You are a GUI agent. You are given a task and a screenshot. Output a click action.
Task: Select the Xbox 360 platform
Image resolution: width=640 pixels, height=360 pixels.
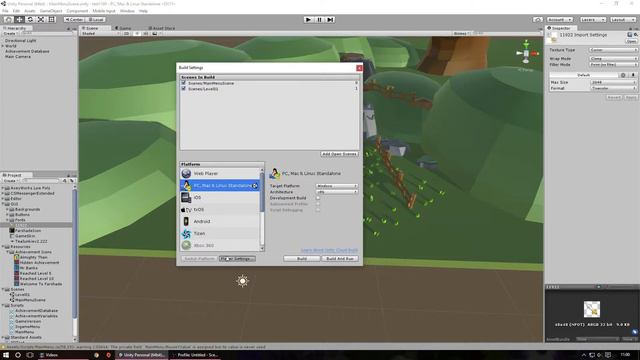coord(220,245)
